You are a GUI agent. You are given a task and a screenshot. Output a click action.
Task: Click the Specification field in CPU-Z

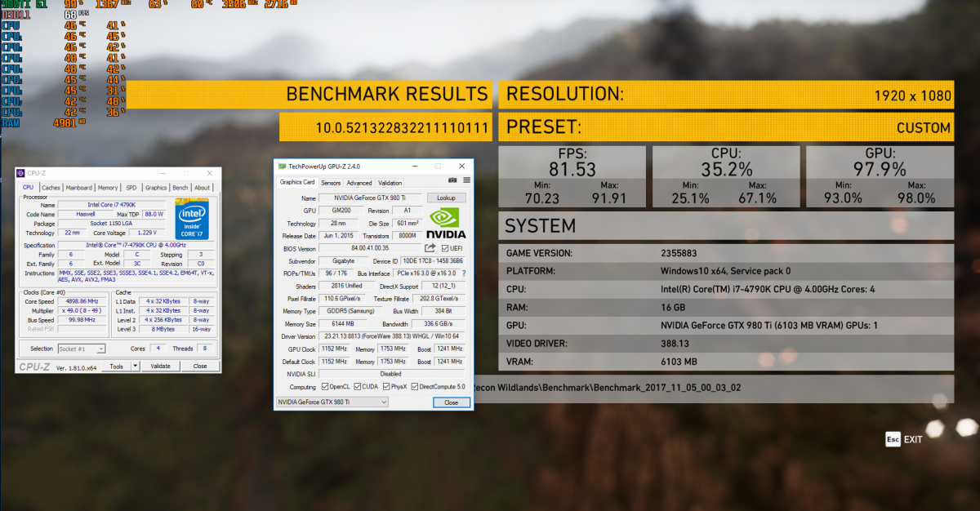click(134, 245)
